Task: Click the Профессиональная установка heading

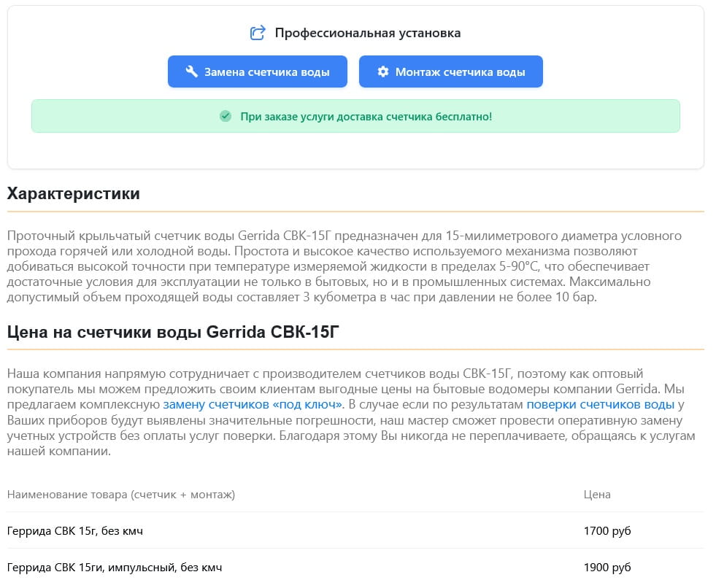Action: (x=368, y=33)
